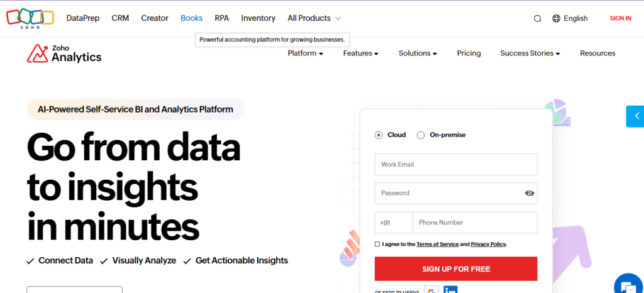This screenshot has height=293, width=644.
Task: Select the On-premise radio option
Action: pyautogui.click(x=421, y=135)
